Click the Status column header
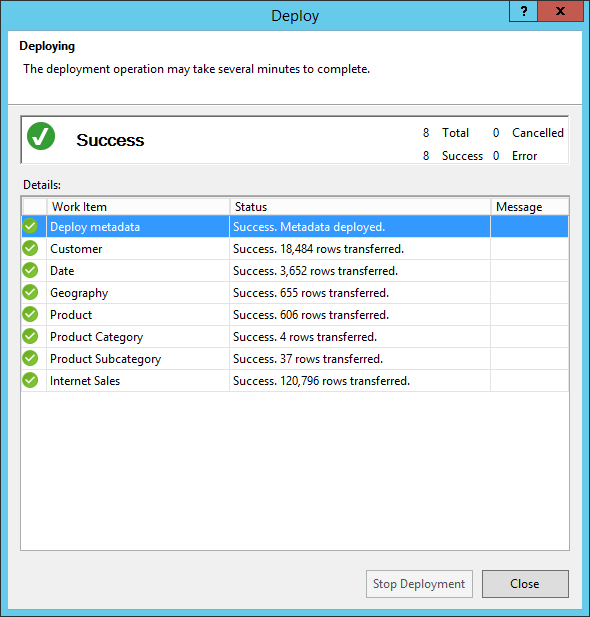The height and width of the screenshot is (617, 590). 360,207
